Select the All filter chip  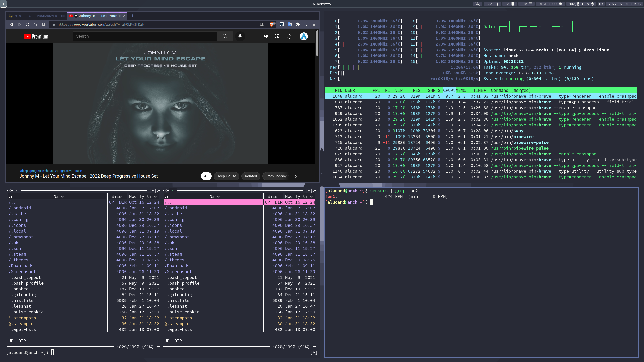coord(206,176)
